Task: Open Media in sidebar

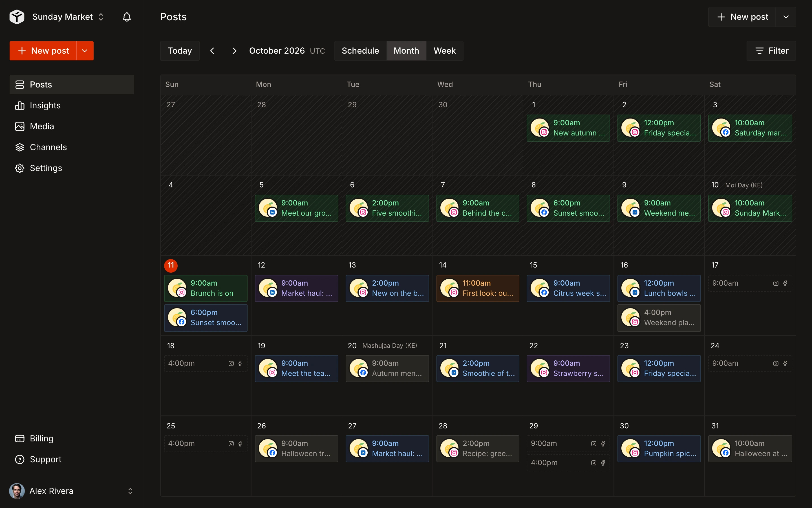Action: [x=72, y=126]
